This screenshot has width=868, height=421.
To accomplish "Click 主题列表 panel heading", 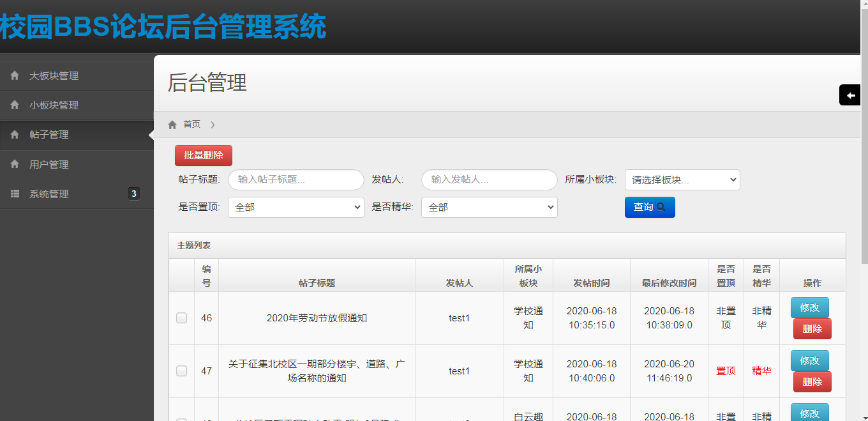I will pyautogui.click(x=194, y=245).
